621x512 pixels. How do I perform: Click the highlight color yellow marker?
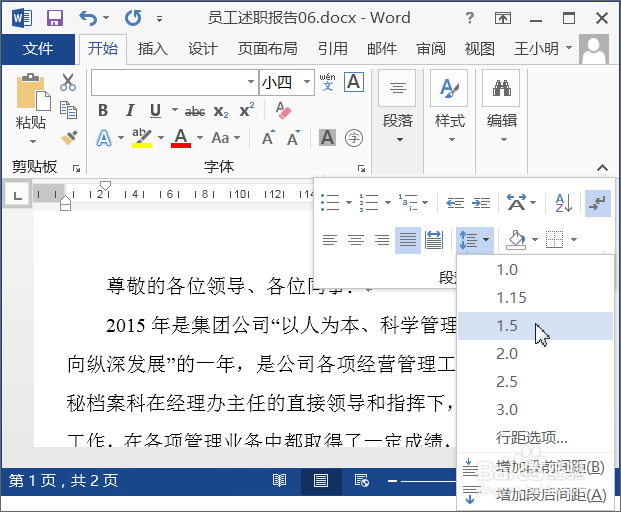pyautogui.click(x=142, y=138)
